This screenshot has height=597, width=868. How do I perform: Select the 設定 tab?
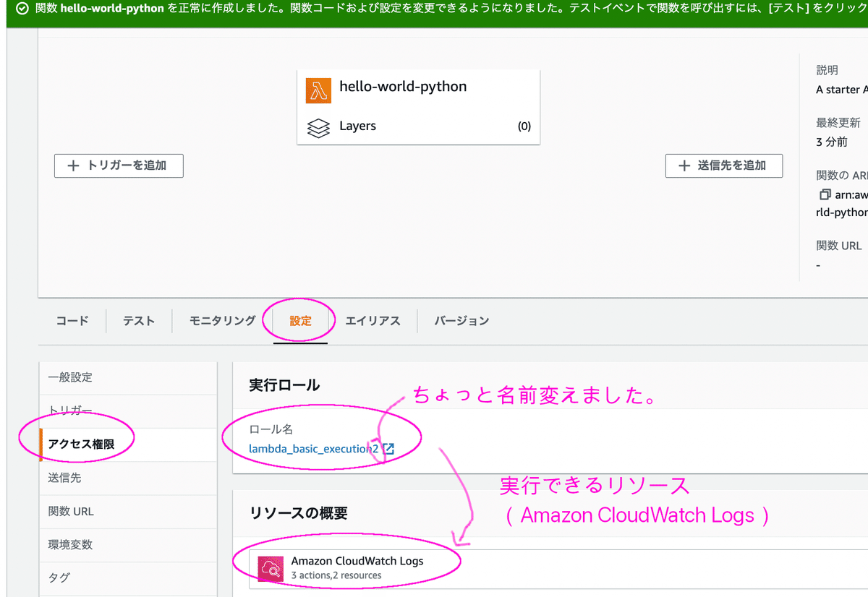click(300, 320)
